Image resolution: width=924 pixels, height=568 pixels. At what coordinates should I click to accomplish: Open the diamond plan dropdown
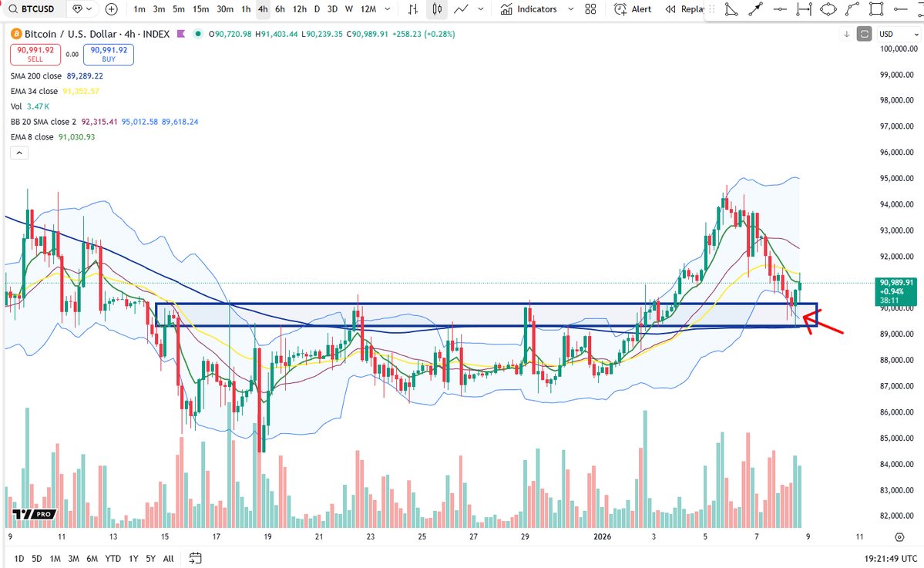tap(82, 8)
